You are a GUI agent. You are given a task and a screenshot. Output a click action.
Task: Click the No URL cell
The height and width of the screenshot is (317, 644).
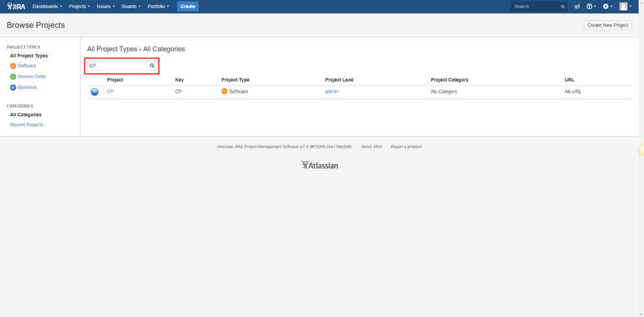(573, 91)
